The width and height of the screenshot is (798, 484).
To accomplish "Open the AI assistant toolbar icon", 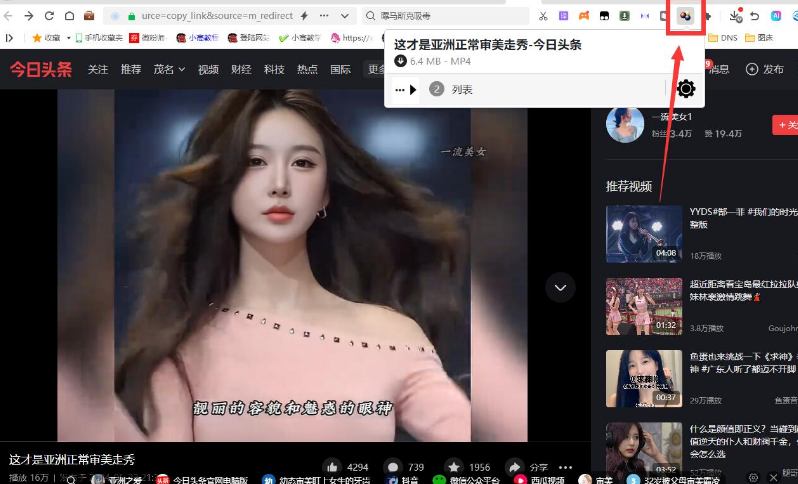I will pyautogui.click(x=776, y=16).
